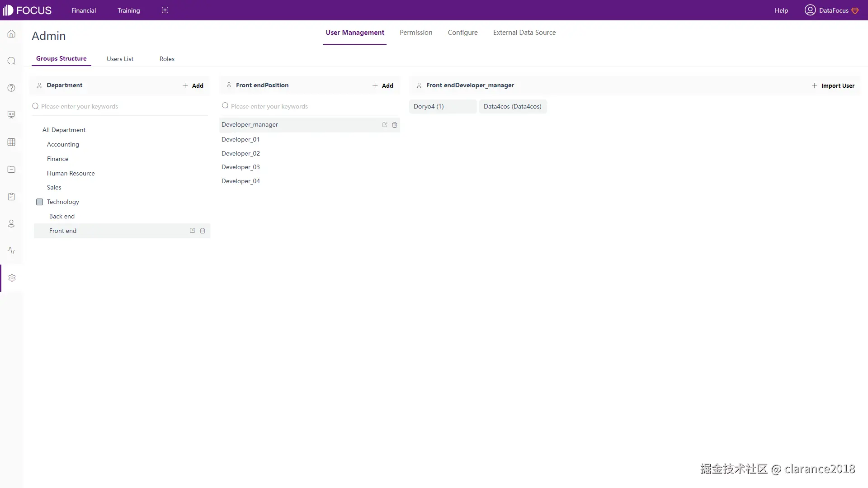The image size is (868, 488).
Task: Open the user profile icon in sidebar
Action: pos(11,223)
